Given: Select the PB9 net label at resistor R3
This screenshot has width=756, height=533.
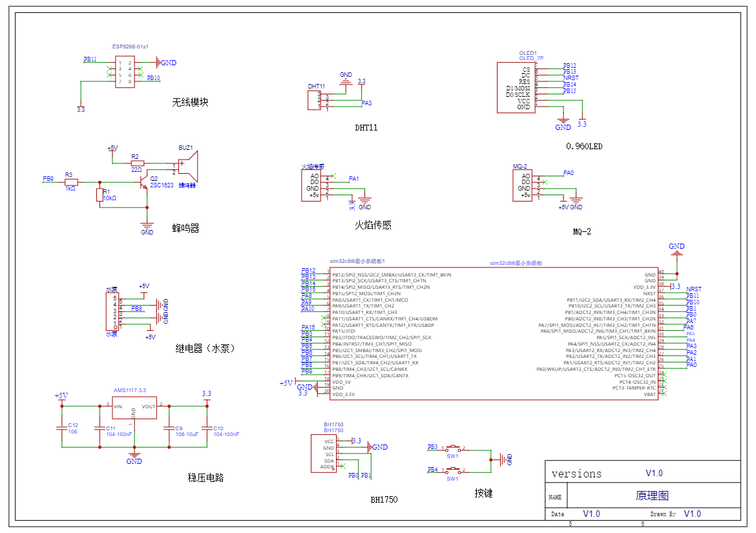Looking at the screenshot, I should click(48, 179).
